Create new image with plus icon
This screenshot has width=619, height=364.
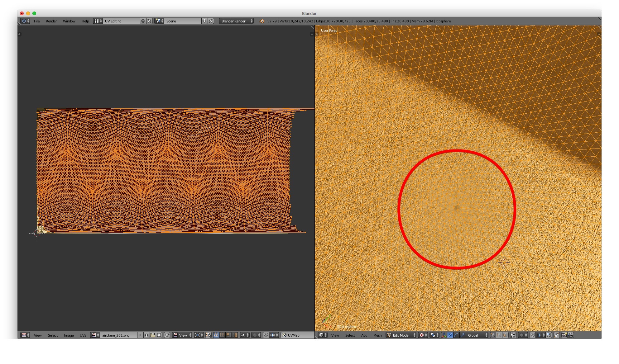coord(146,335)
